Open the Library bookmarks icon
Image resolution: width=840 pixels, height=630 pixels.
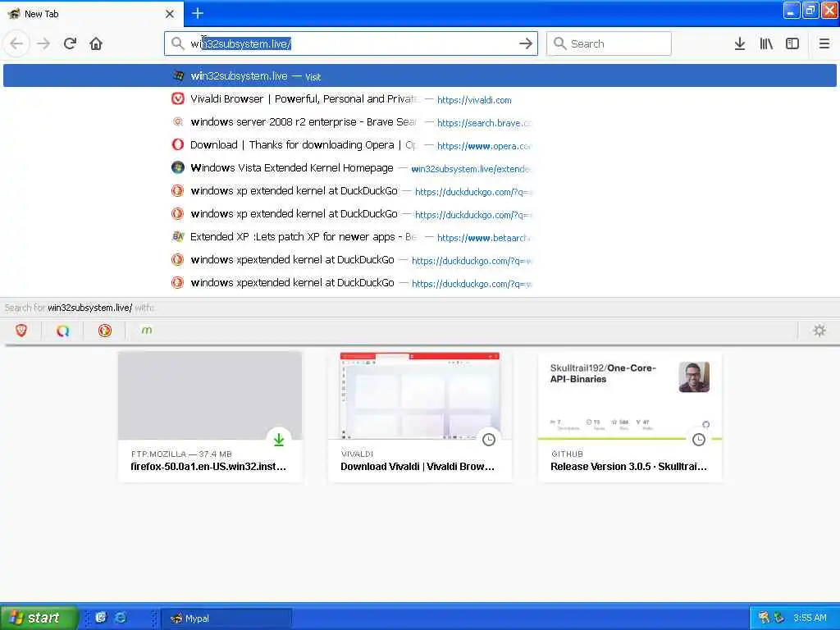(766, 43)
